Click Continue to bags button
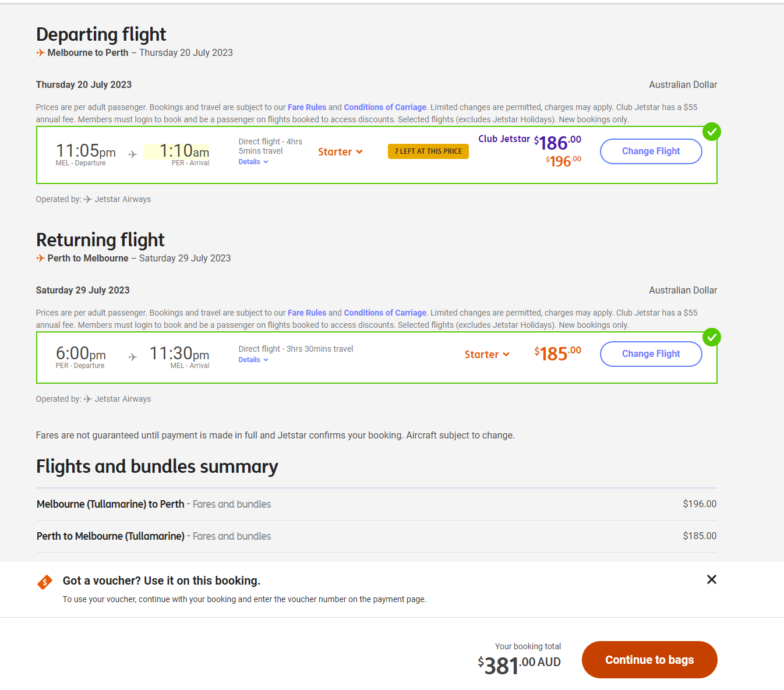This screenshot has width=784, height=690. click(649, 660)
